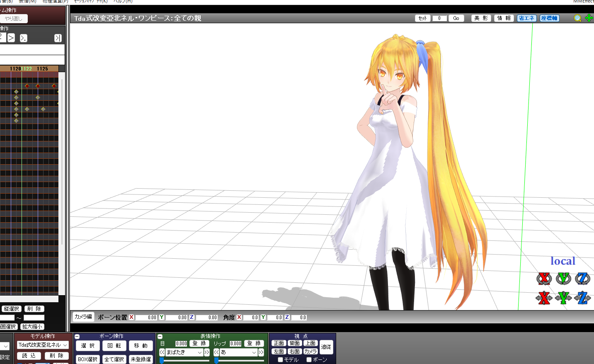594x364 pixels.
Task: Click the next frame '>' button
Action: coord(11,38)
